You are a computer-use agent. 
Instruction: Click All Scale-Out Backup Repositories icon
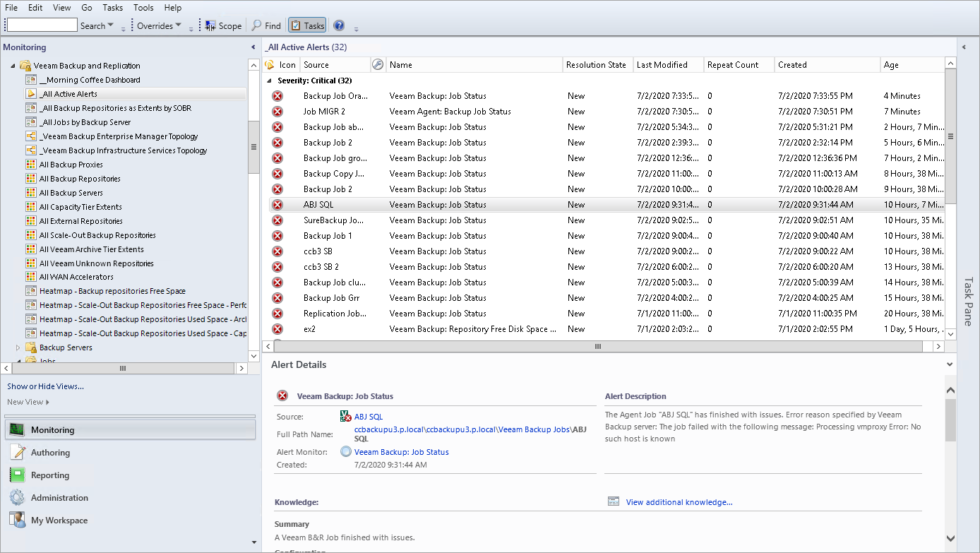[31, 235]
